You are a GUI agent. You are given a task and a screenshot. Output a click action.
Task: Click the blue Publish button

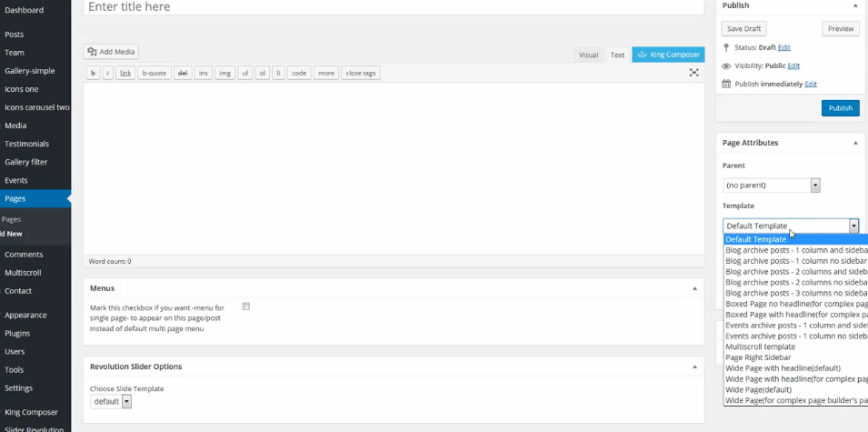click(840, 108)
